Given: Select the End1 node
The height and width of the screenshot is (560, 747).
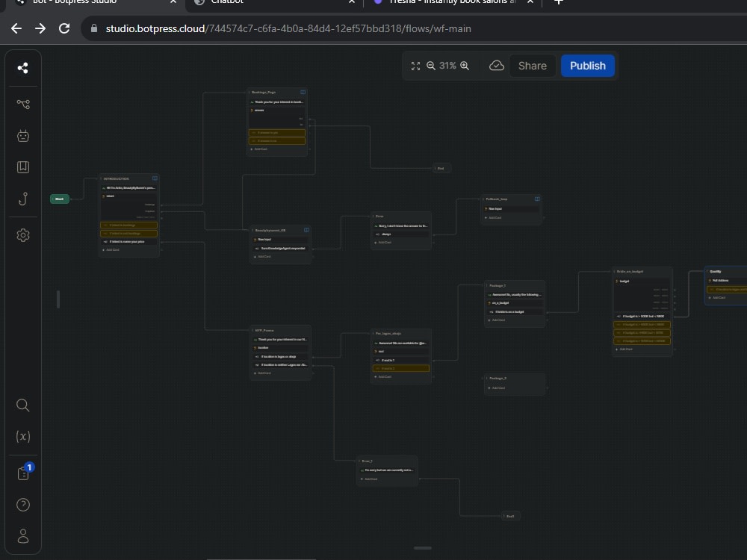Looking at the screenshot, I should pos(510,516).
